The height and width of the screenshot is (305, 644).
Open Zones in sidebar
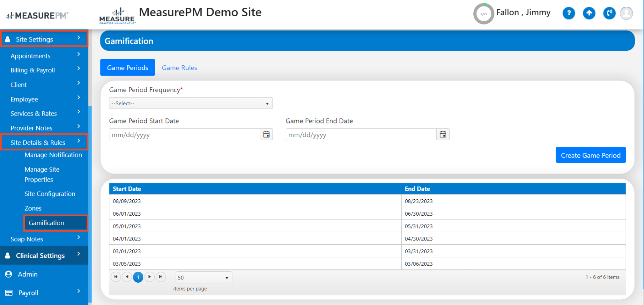pyautogui.click(x=33, y=208)
